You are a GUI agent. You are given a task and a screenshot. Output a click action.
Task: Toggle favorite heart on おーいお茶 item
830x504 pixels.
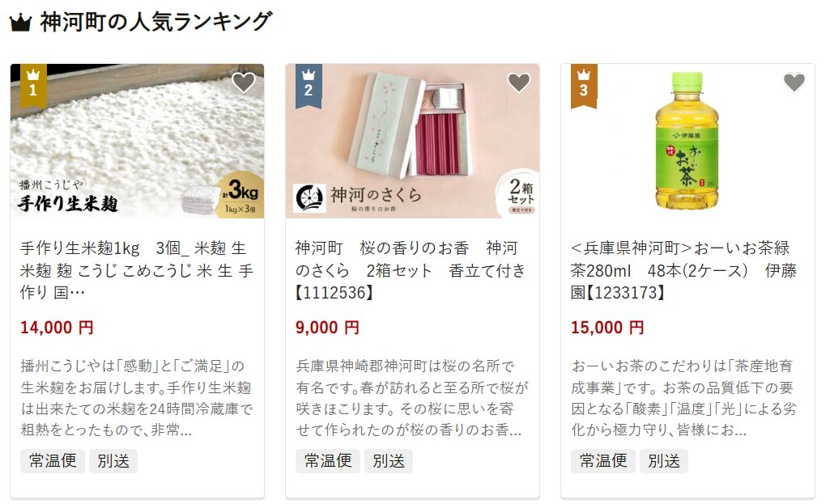[794, 83]
